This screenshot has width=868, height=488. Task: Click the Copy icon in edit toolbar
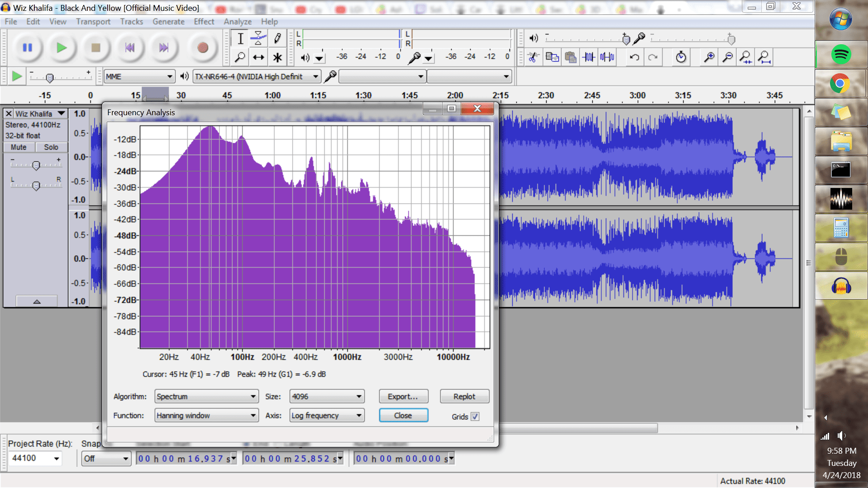[x=552, y=57]
